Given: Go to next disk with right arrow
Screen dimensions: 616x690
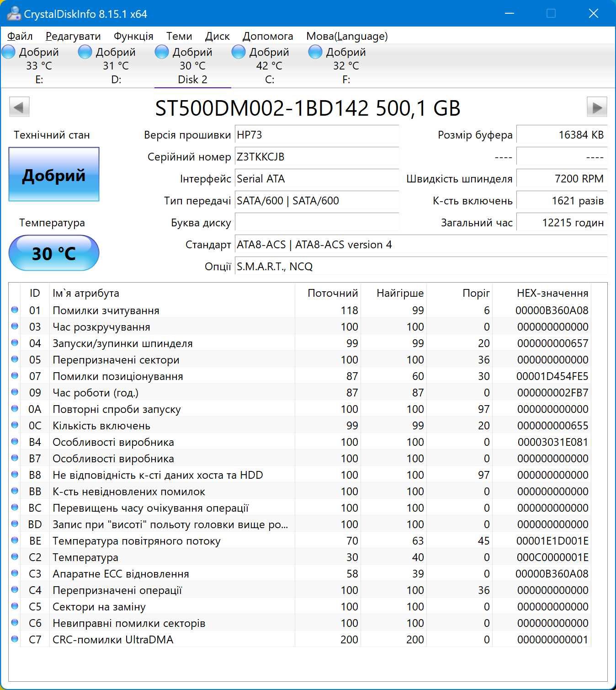Looking at the screenshot, I should click(597, 107).
